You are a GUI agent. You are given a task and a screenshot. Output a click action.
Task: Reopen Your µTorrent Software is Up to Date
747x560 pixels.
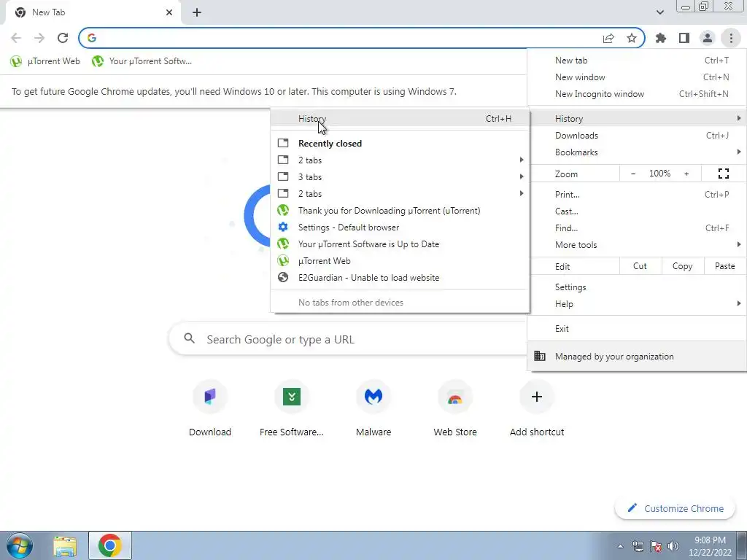coord(400,244)
